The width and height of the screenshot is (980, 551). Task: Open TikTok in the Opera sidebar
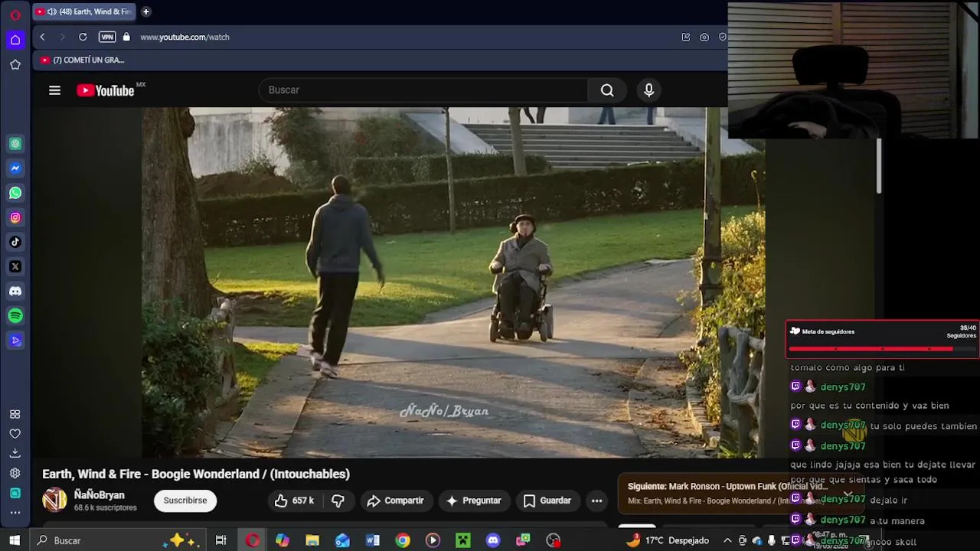(x=15, y=242)
